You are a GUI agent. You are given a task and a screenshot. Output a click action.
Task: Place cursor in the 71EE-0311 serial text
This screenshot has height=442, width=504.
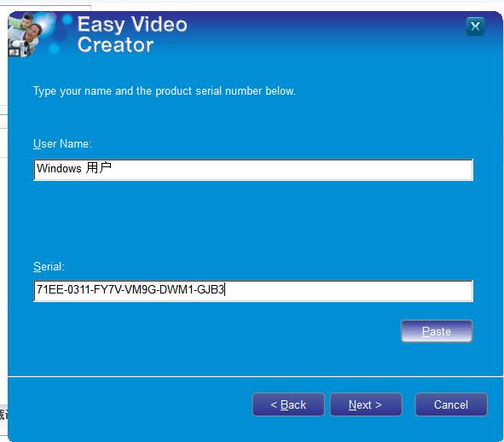[x=63, y=289]
